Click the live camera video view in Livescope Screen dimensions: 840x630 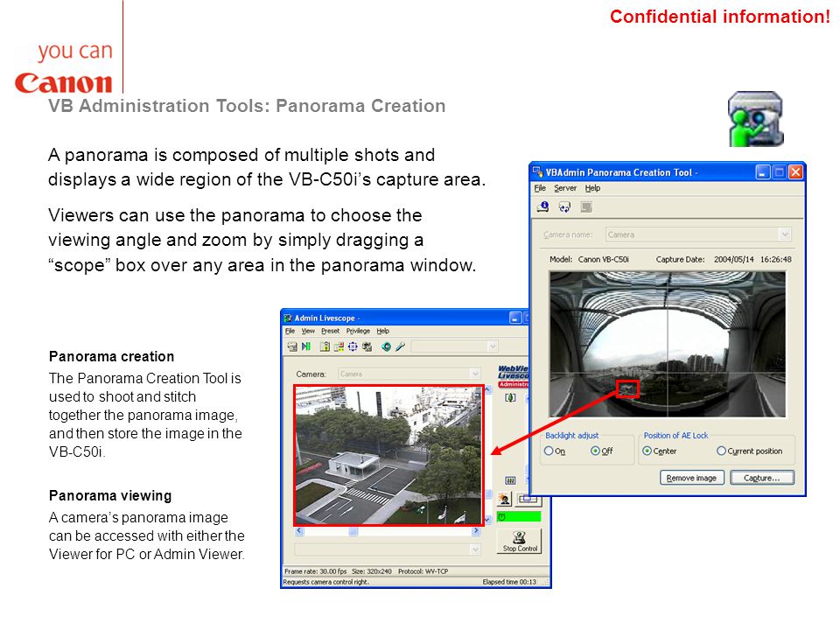pyautogui.click(x=388, y=455)
